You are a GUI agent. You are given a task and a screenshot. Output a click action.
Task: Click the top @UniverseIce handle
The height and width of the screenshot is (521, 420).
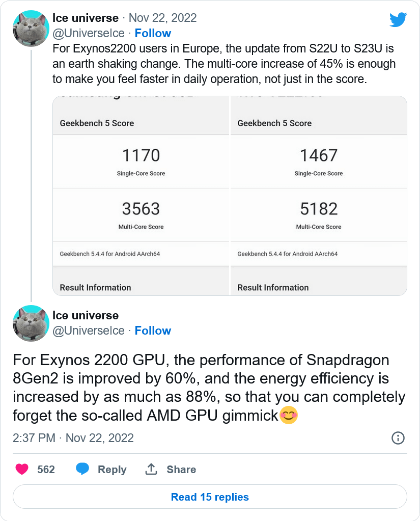[x=89, y=33]
